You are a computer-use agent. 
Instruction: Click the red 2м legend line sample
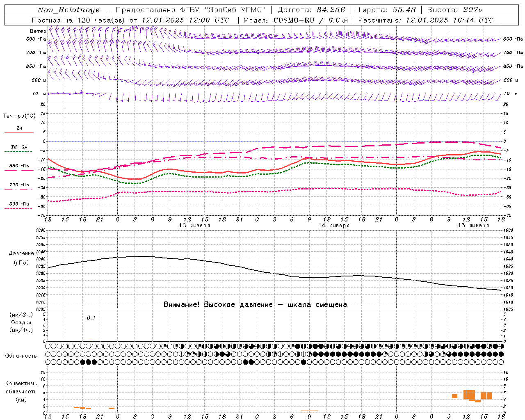click(x=19, y=132)
